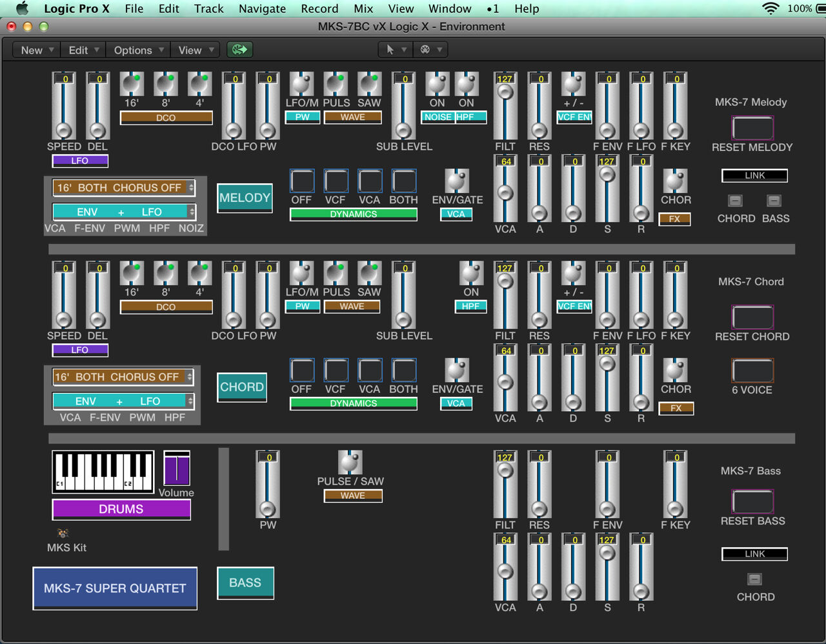Open the View dropdown in Environment toolbar

point(196,50)
